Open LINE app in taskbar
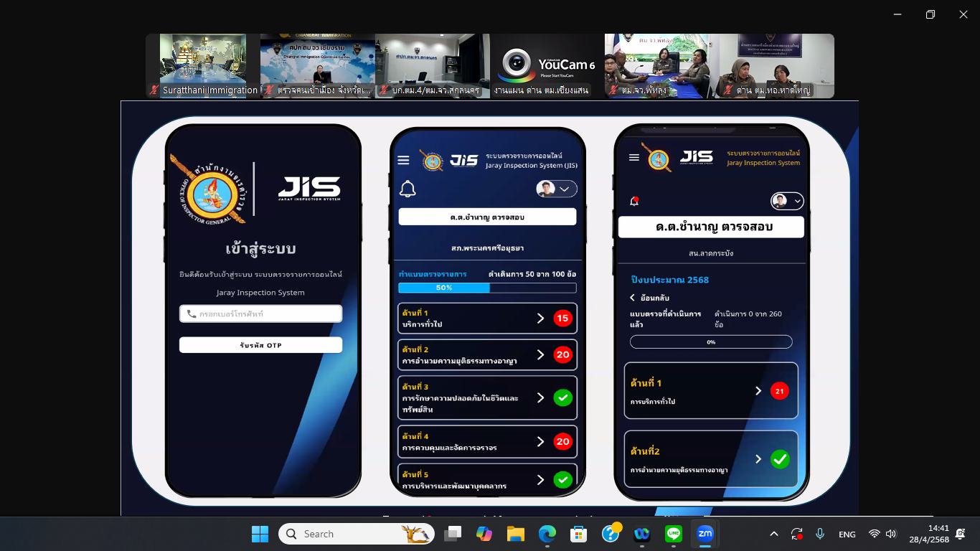The width and height of the screenshot is (980, 551). tap(673, 534)
